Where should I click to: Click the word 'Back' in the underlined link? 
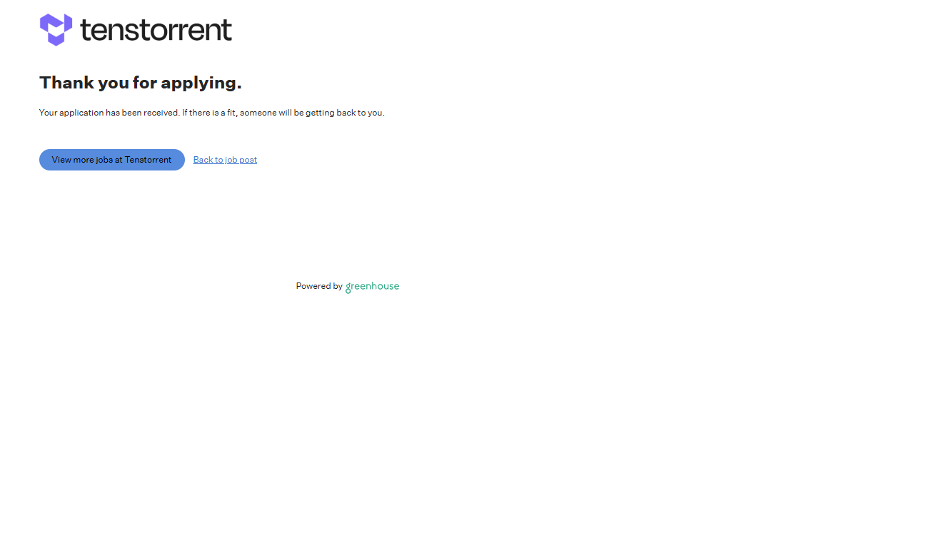pos(203,160)
